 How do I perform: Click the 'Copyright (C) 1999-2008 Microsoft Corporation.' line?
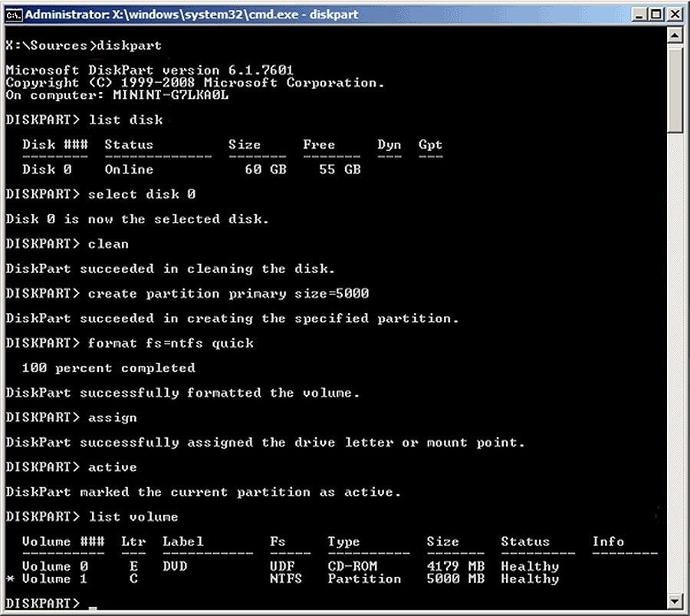[195, 82]
